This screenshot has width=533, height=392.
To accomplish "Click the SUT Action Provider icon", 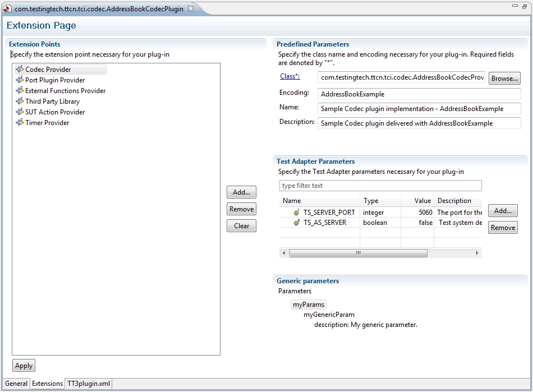I will 20,112.
